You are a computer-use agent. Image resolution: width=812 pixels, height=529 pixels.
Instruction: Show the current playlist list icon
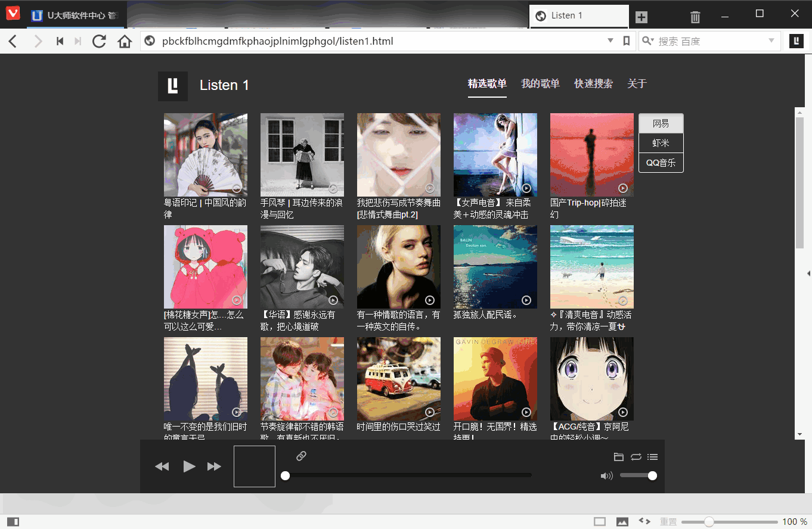pos(652,457)
